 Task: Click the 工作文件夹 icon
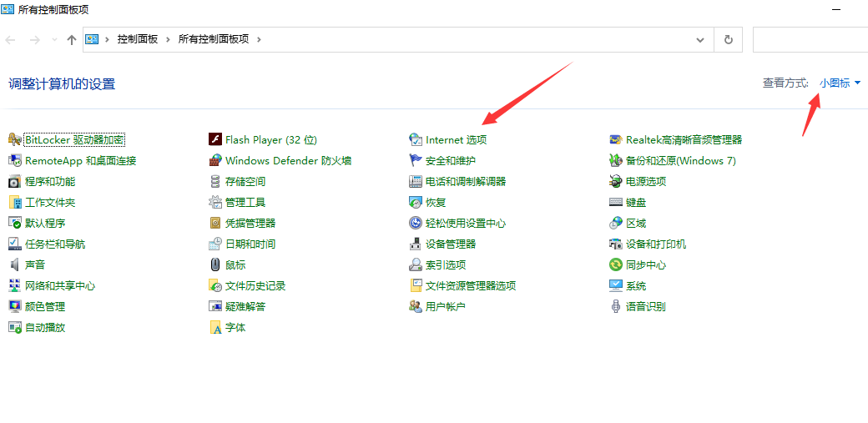click(x=15, y=202)
